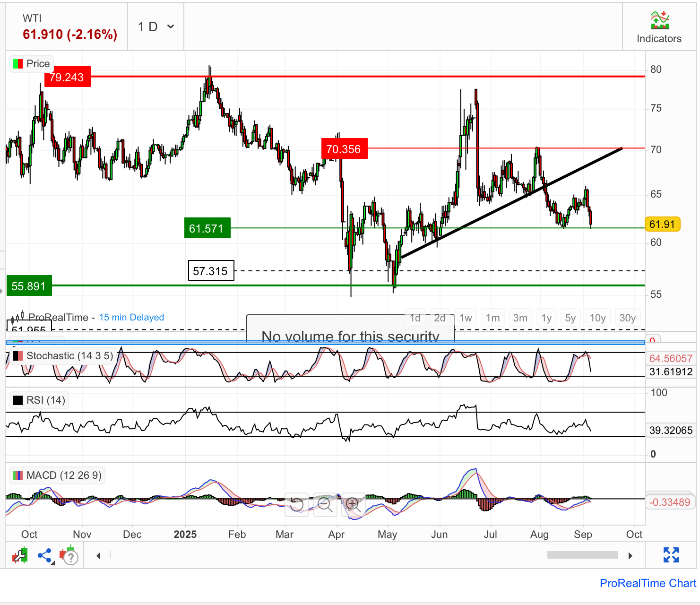Click the horizontal time scrollbar thumb
700x605 pixels.
pyautogui.click(x=582, y=555)
